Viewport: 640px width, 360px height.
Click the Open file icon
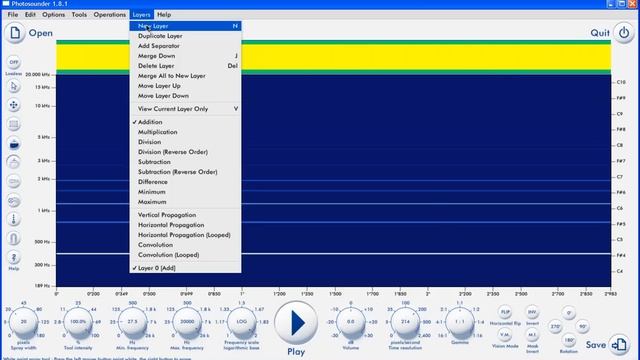pyautogui.click(x=15, y=33)
